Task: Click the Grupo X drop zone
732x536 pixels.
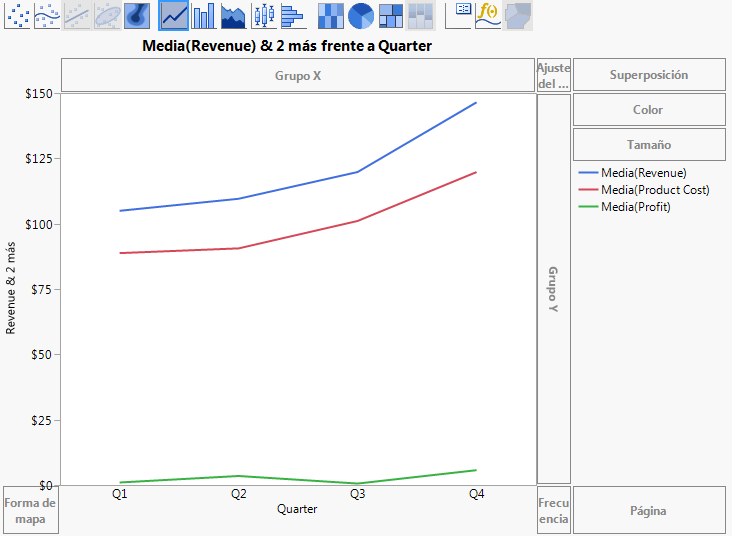Action: [298, 75]
